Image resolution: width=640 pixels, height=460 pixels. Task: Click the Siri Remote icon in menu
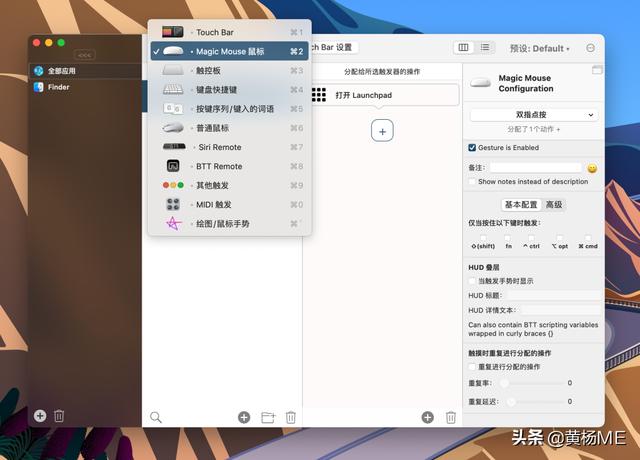click(174, 147)
